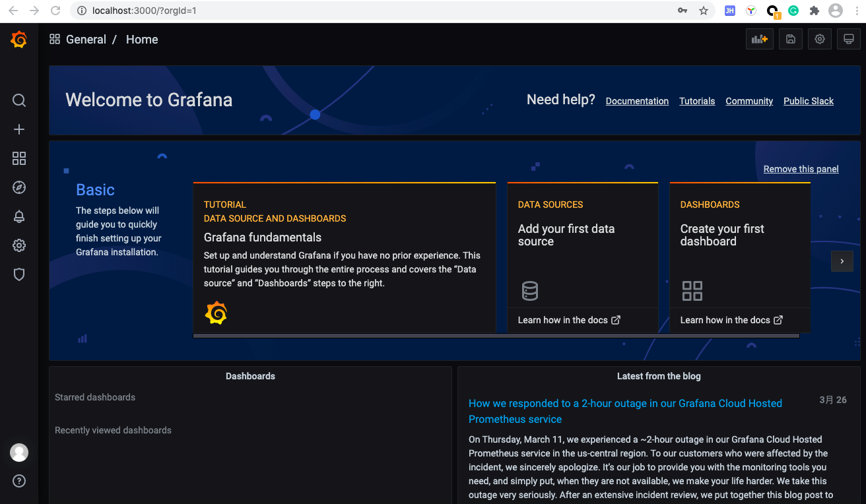Click the Recently viewed dashboards label
Image resolution: width=866 pixels, height=504 pixels.
point(113,430)
